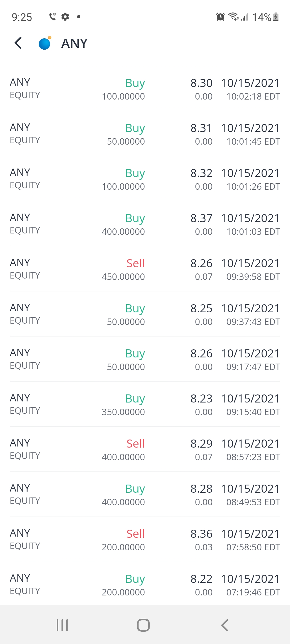Viewport: 290px width, 644px height.
Task: Tap the blue ANY asset logo icon
Action: [x=45, y=43]
